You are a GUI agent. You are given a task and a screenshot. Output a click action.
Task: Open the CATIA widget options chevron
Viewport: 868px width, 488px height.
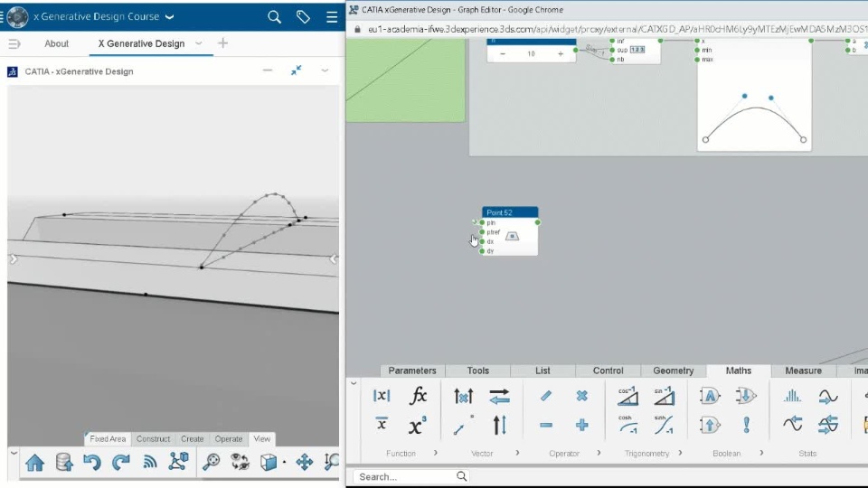click(x=325, y=70)
